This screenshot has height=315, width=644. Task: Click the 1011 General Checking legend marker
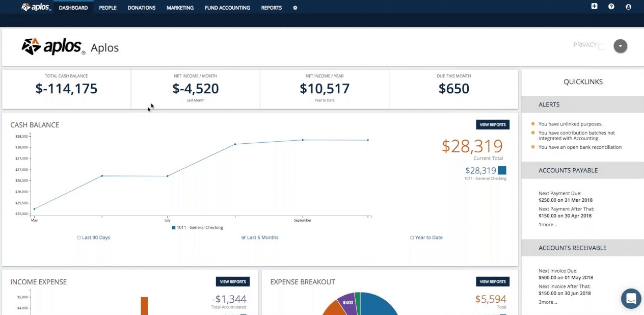(x=174, y=227)
